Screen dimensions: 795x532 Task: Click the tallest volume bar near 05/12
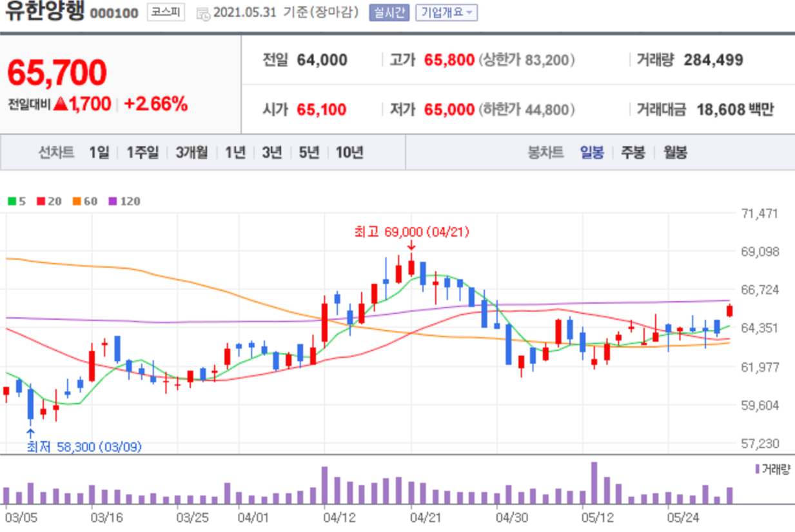(594, 483)
